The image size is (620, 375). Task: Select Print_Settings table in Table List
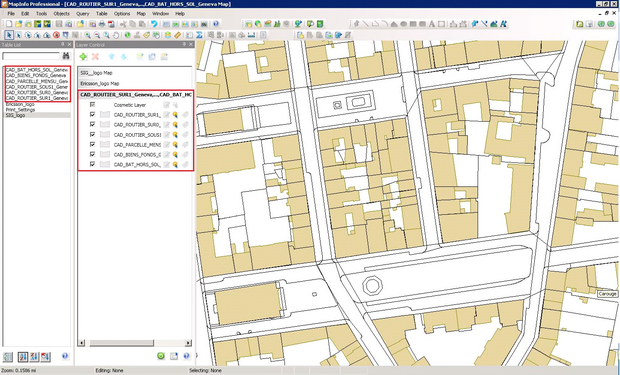coord(20,110)
